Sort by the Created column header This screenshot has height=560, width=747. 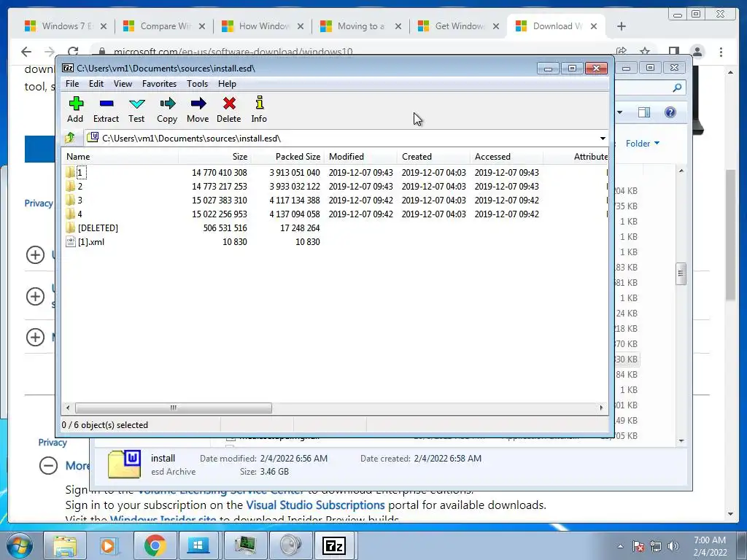[433, 156]
